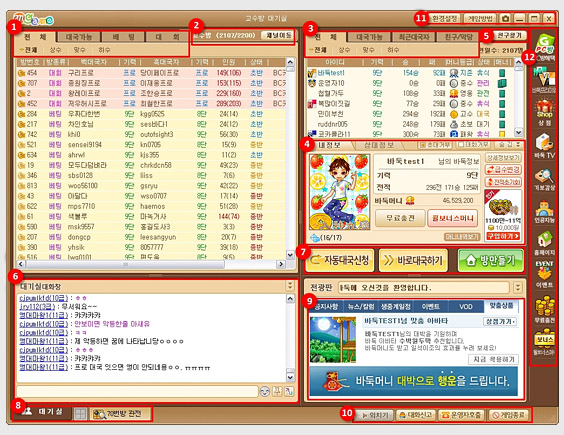
Task: Click the 자동대국신청 auto match button
Action: point(340,260)
